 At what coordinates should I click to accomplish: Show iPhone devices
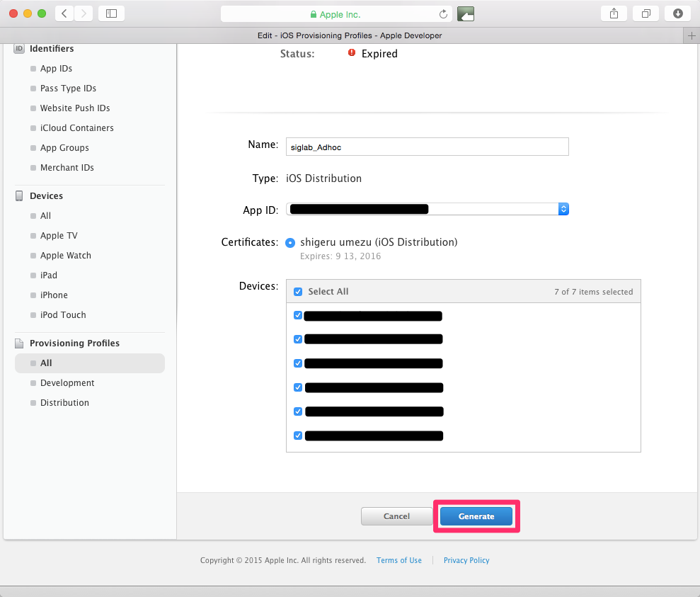[x=54, y=295]
